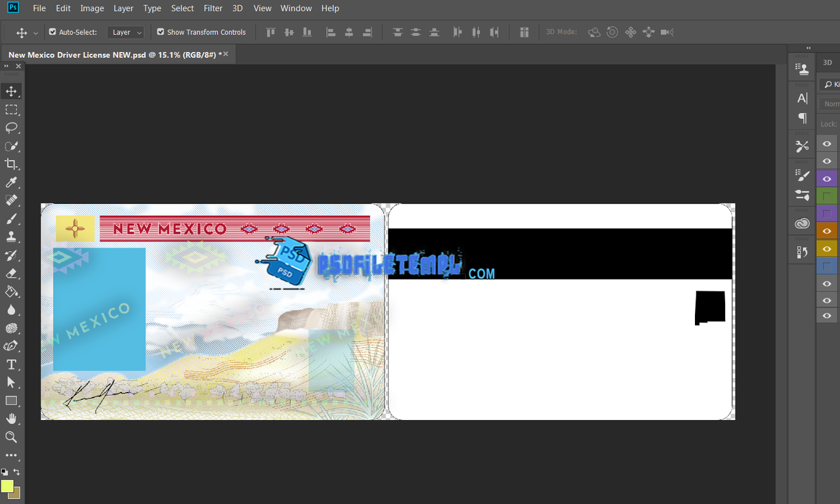840x504 pixels.
Task: Open the History panel icon
Action: [x=802, y=252]
